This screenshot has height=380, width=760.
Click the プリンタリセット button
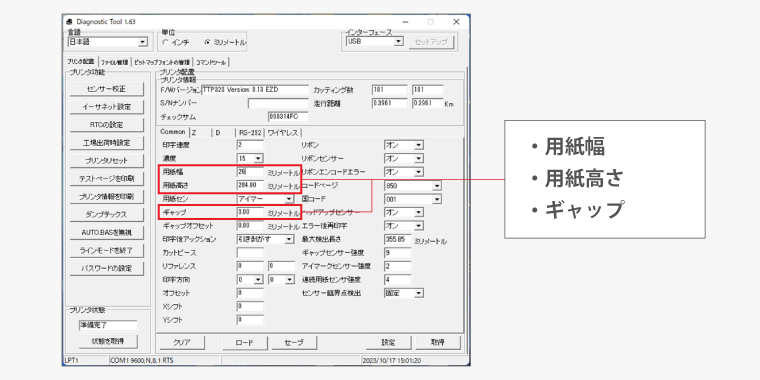click(x=107, y=160)
